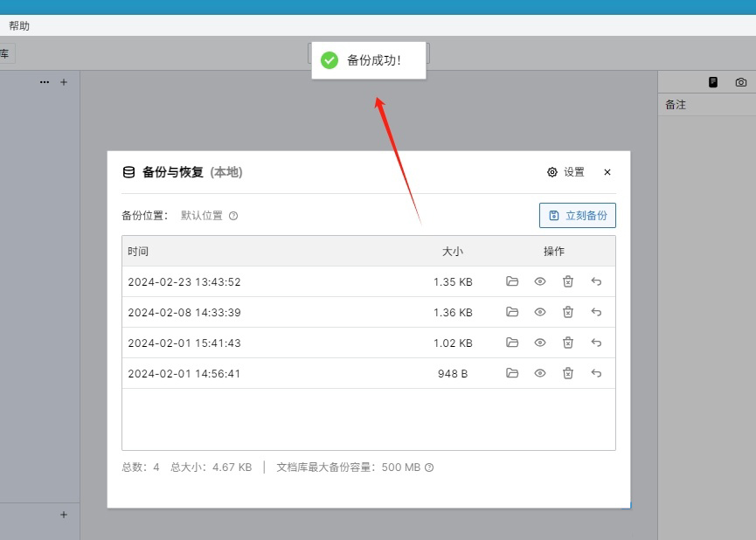
Task: Preview the 2024-02-08 14:33:39 backup
Action: [540, 312]
